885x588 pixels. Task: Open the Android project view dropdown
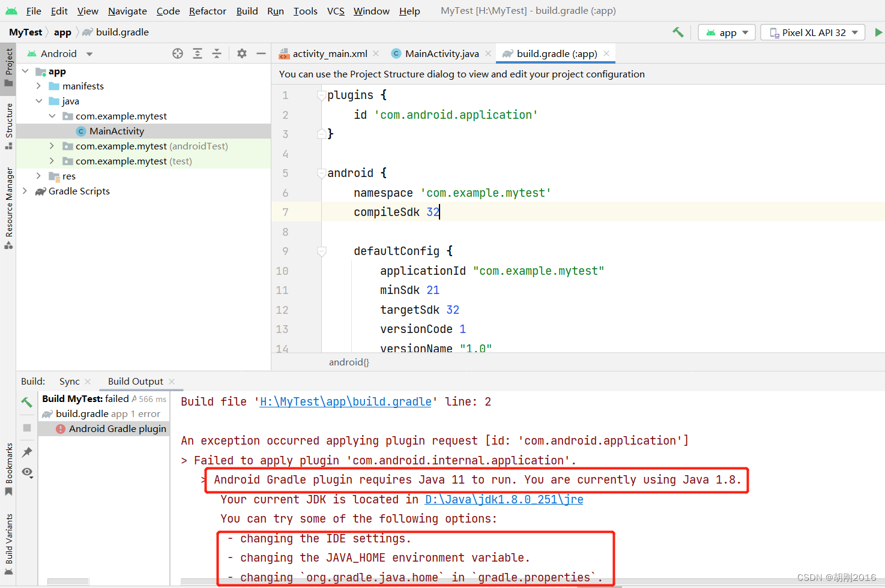(x=60, y=53)
